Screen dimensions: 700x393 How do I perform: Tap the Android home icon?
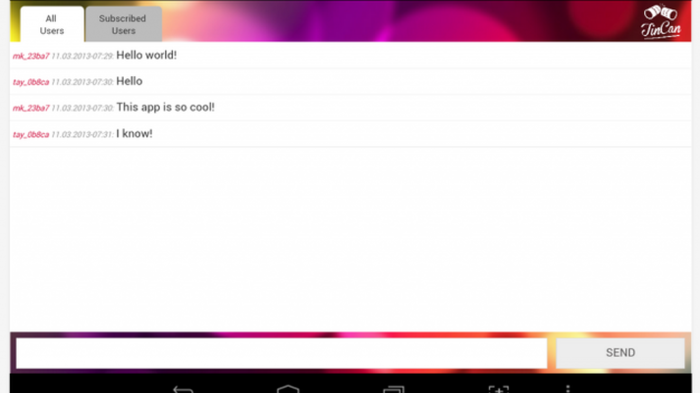point(288,389)
